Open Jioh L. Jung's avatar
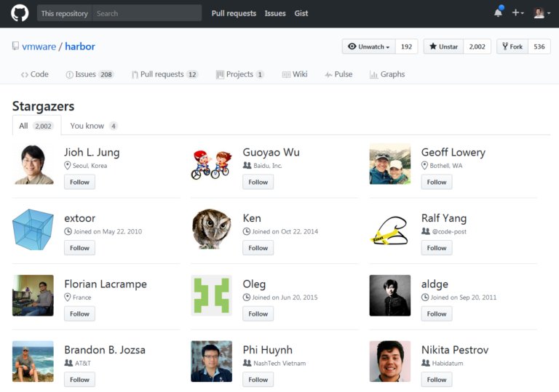The image size is (559, 392). pyautogui.click(x=33, y=164)
